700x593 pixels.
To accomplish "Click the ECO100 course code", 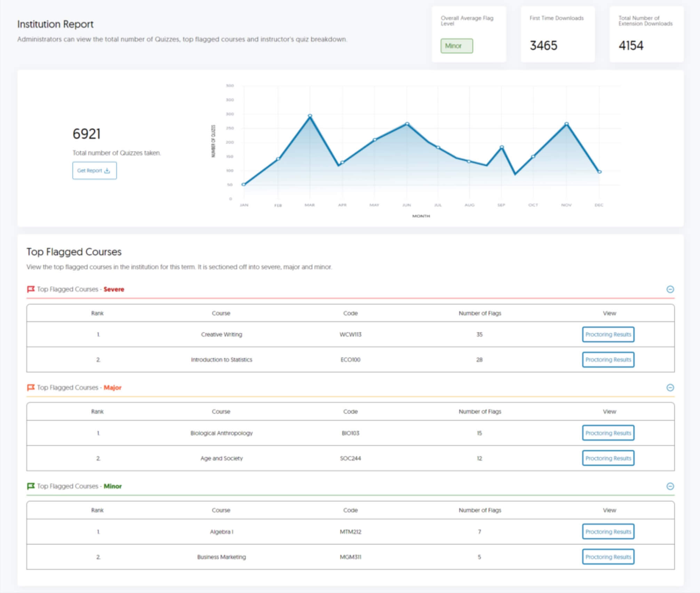I will tap(350, 359).
